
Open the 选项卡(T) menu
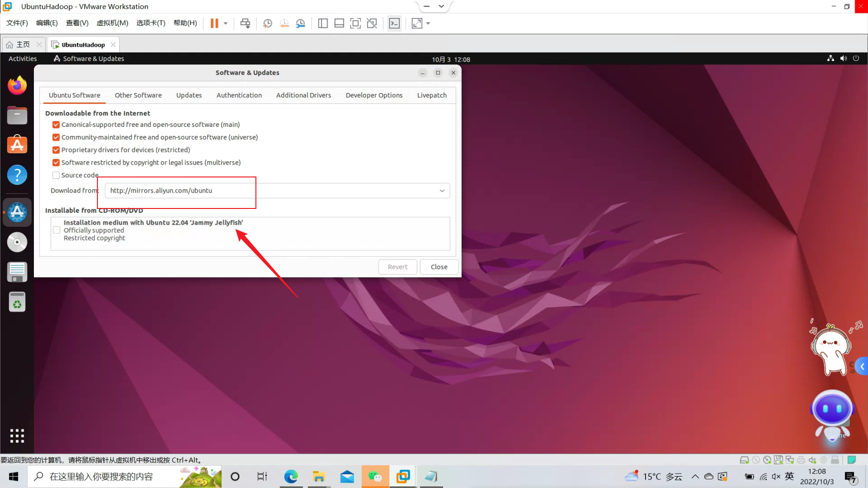(151, 23)
